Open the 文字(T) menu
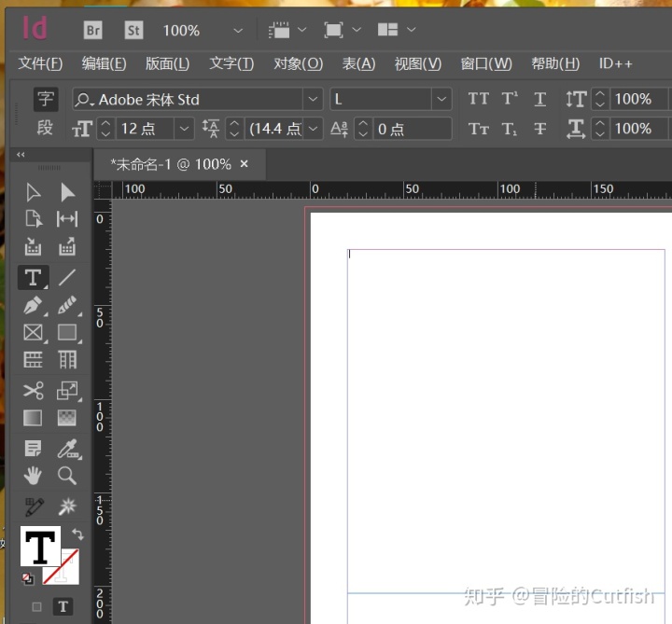This screenshot has width=672, height=624. (231, 63)
